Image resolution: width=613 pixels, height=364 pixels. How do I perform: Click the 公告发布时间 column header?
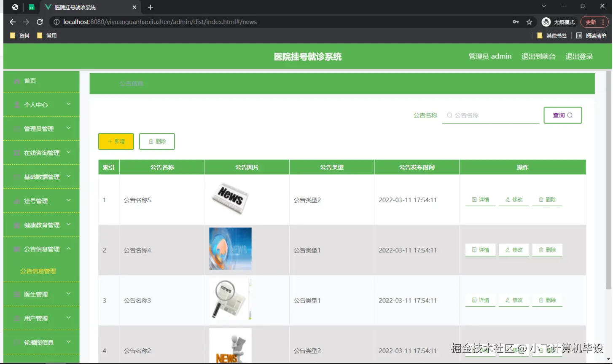point(417,167)
